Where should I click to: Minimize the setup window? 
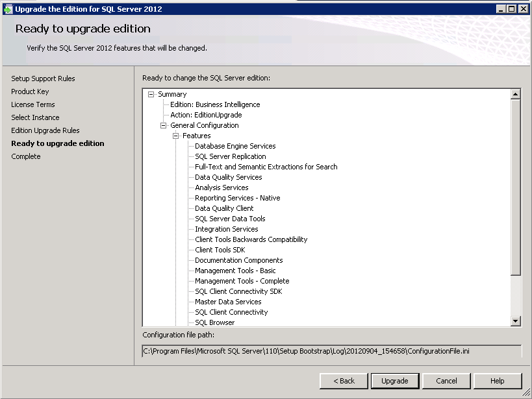tap(501, 9)
